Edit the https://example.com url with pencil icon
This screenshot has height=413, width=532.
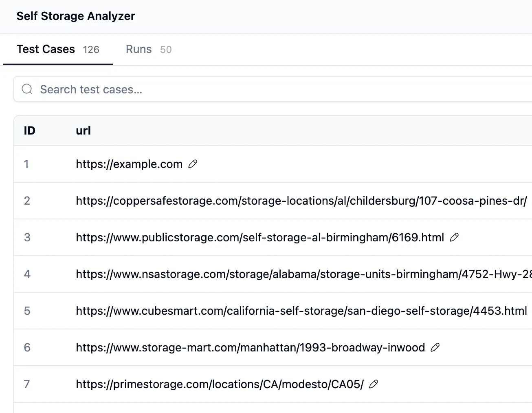point(193,164)
